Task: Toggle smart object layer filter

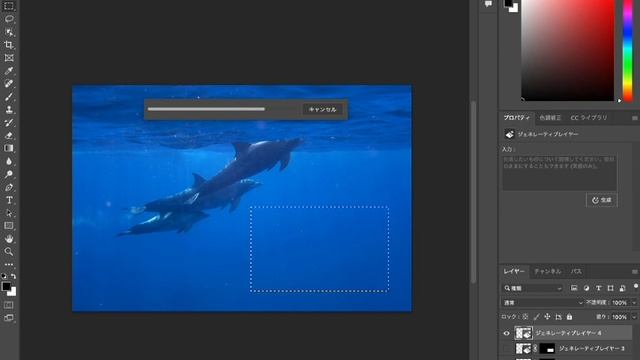Action: click(622, 288)
